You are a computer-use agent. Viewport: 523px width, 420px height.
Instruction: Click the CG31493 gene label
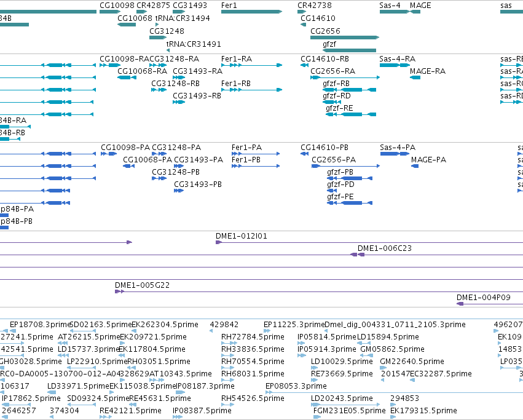[190, 6]
